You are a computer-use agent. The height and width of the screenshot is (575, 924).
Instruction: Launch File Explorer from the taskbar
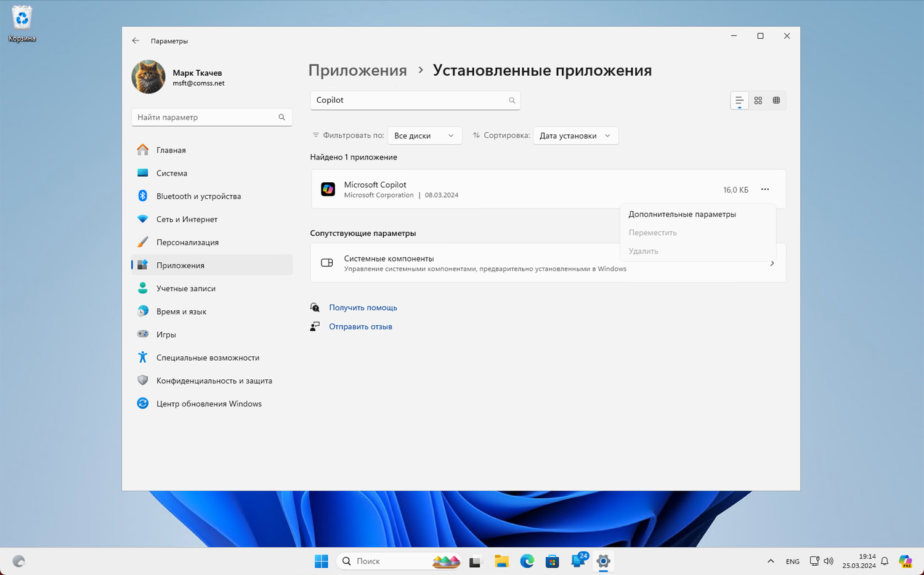point(501,561)
